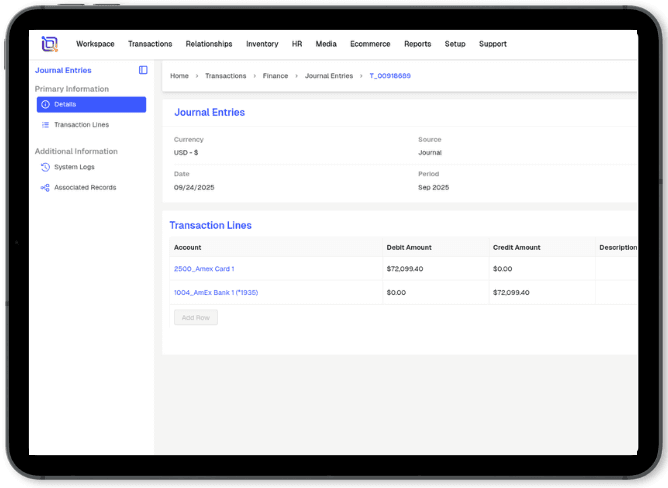Navigate to Finance breadcrumb
The image size is (668, 488).
pyautogui.click(x=275, y=76)
